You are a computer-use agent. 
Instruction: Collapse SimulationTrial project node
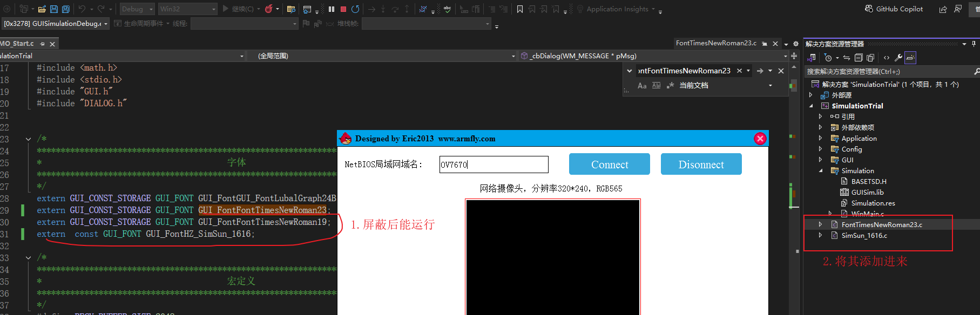tap(811, 106)
